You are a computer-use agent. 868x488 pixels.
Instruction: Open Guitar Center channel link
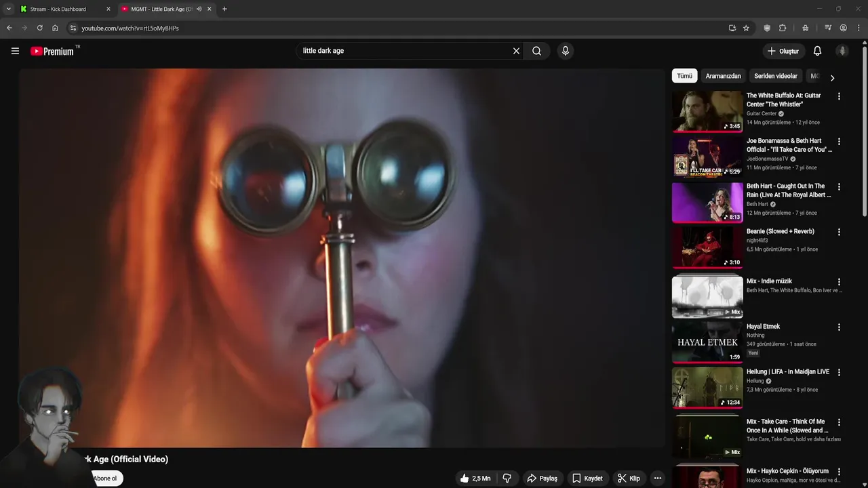coord(762,114)
